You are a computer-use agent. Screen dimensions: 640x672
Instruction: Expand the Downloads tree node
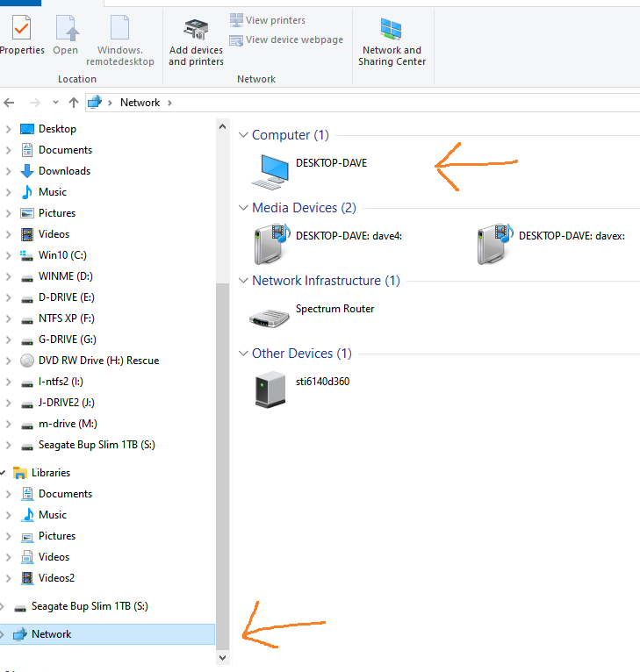[8, 171]
